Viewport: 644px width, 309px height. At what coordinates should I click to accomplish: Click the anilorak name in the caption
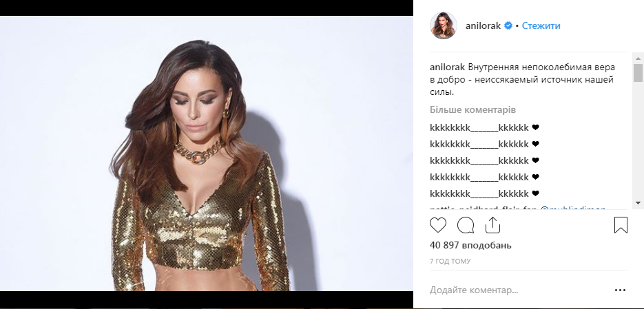447,67
